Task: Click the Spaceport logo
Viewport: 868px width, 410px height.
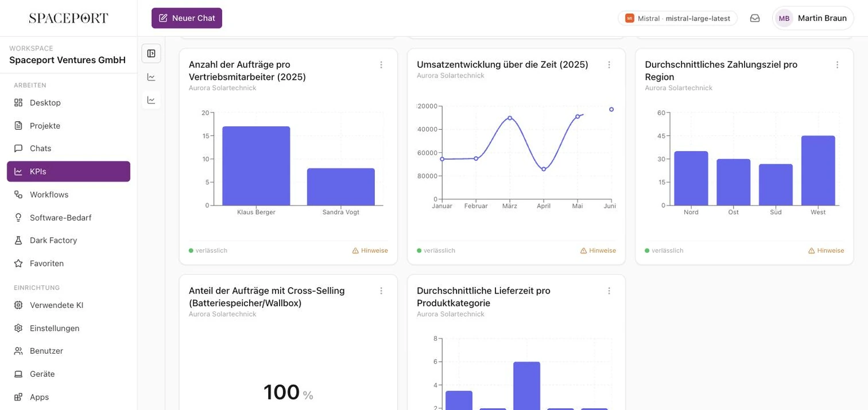Action: coord(68,18)
